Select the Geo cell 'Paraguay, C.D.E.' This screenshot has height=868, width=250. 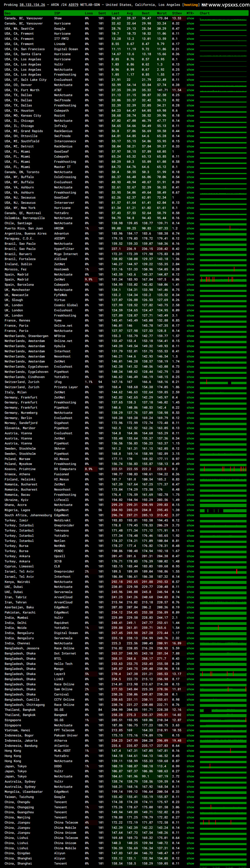point(19,239)
